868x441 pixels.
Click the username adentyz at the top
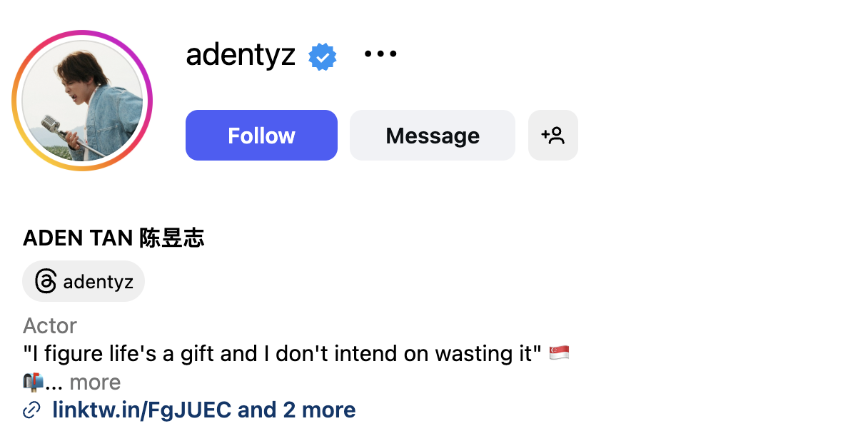tap(241, 55)
